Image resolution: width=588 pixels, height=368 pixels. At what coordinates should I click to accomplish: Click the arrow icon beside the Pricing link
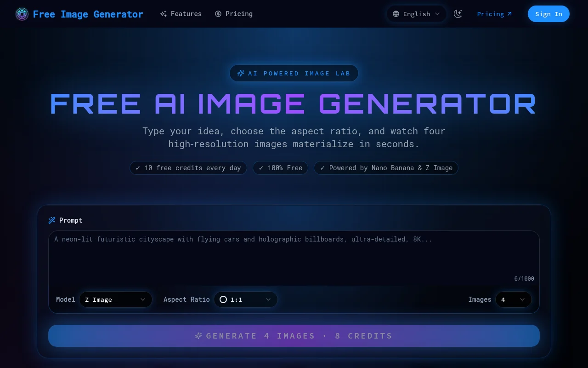click(x=509, y=14)
